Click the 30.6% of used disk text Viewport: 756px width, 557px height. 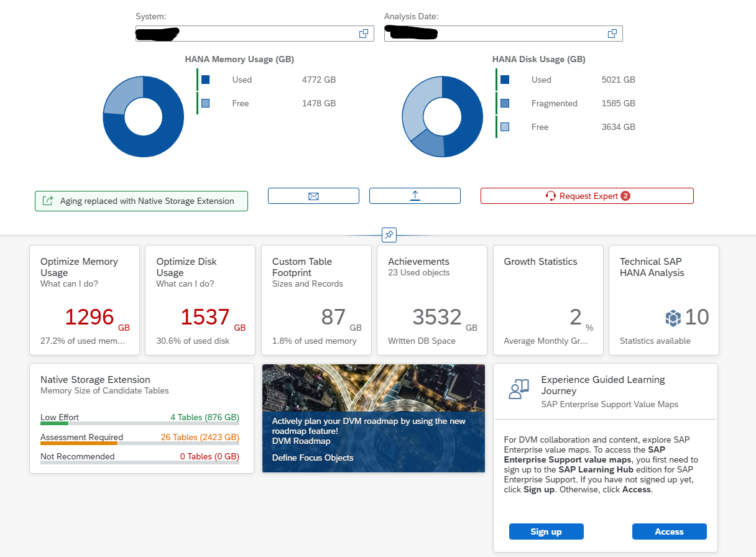point(193,341)
